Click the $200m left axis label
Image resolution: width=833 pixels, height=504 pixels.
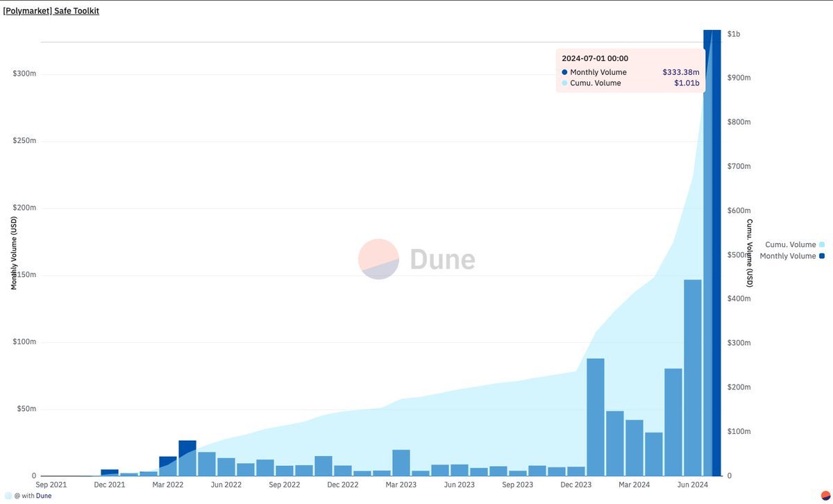(24, 208)
